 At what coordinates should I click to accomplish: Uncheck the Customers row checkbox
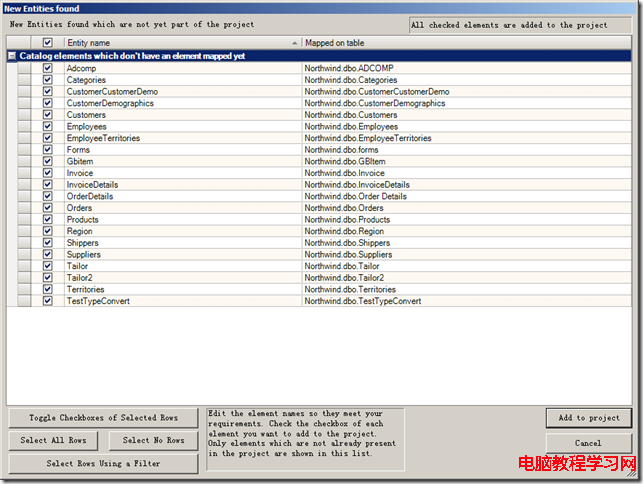(x=48, y=114)
